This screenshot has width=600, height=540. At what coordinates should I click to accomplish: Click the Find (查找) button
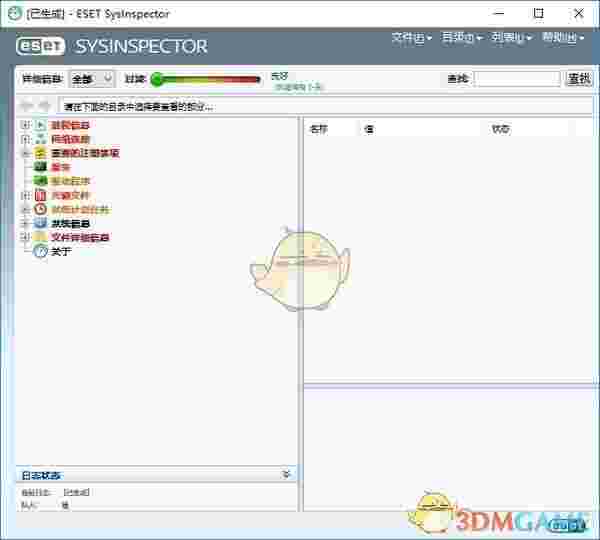click(579, 79)
